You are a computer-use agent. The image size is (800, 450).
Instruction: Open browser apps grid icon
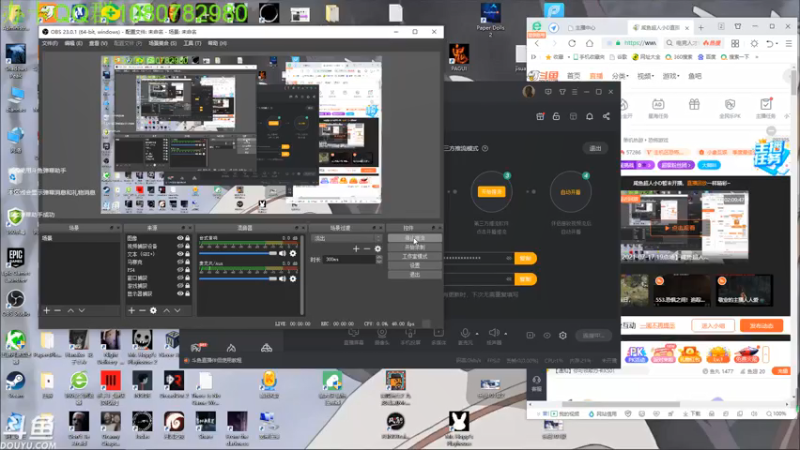735,43
